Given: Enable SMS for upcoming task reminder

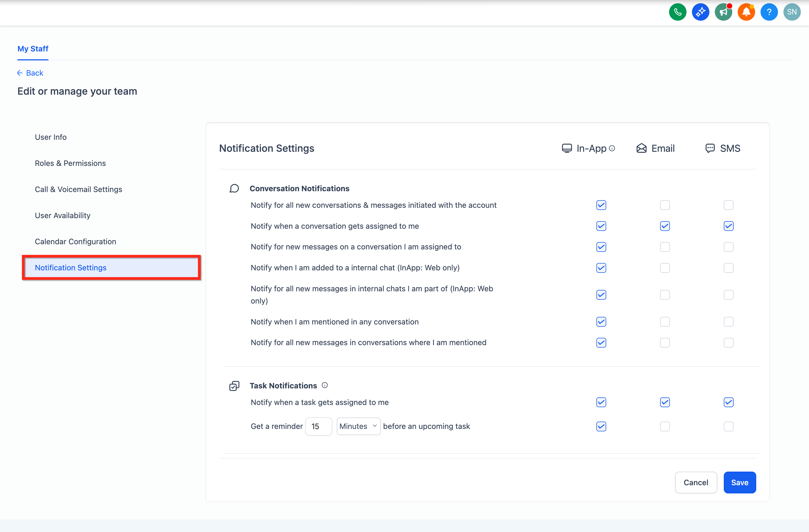Looking at the screenshot, I should pyautogui.click(x=728, y=427).
